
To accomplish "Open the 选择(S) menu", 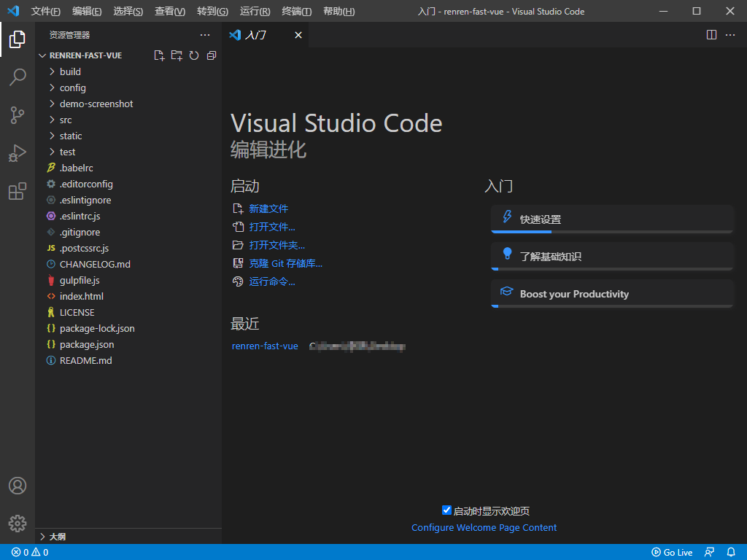I will [x=128, y=11].
